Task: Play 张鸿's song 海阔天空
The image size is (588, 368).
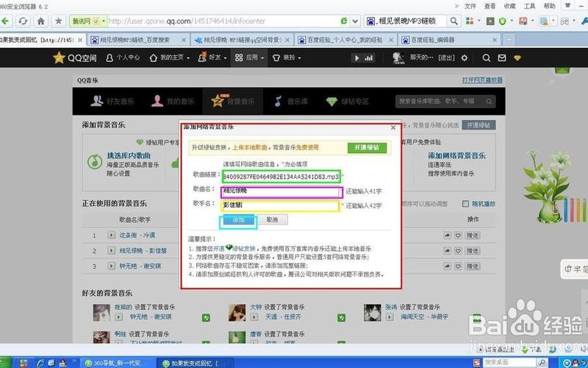Action: pyautogui.click(x=390, y=317)
